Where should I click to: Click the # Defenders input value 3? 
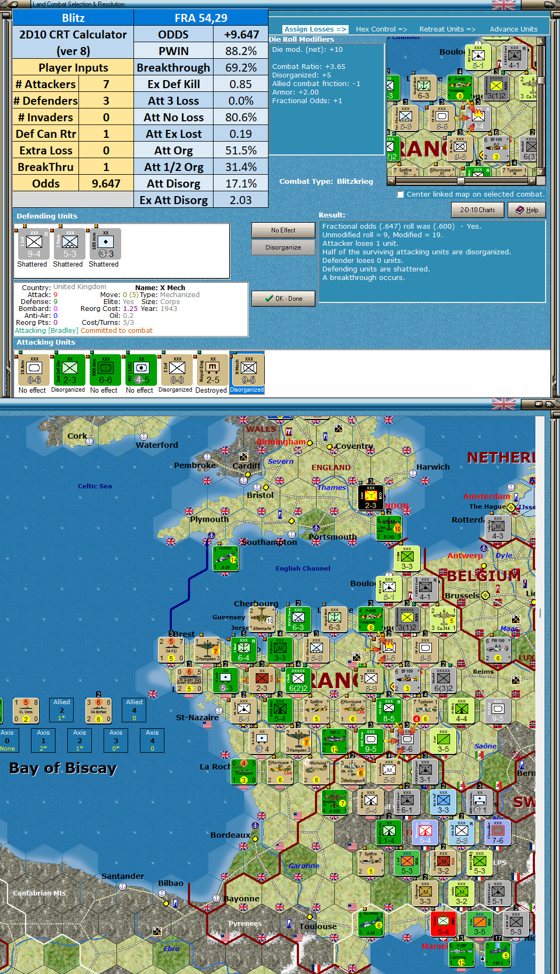click(106, 100)
